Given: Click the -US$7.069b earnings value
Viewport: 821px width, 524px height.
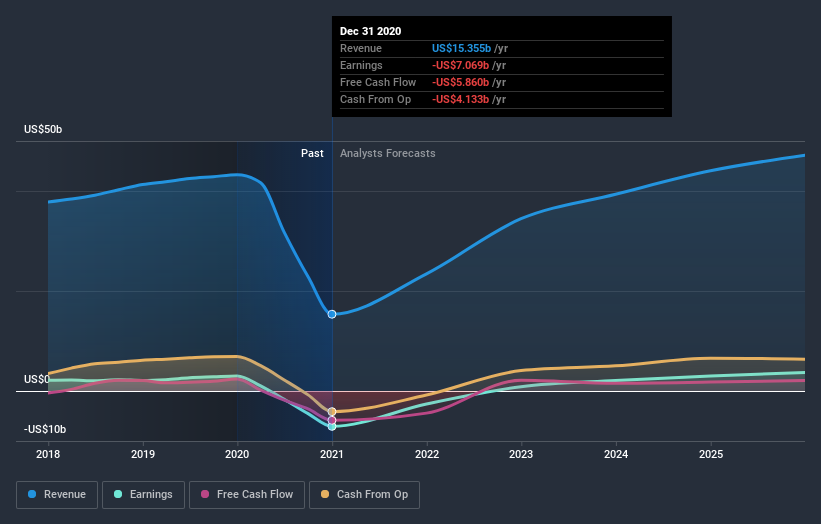Looking at the screenshot, I should click(460, 65).
